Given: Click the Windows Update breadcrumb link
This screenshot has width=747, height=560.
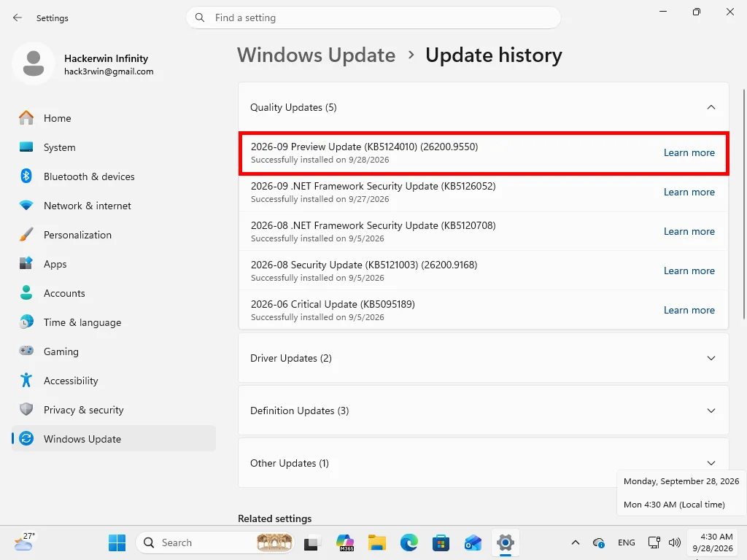Looking at the screenshot, I should 317,55.
